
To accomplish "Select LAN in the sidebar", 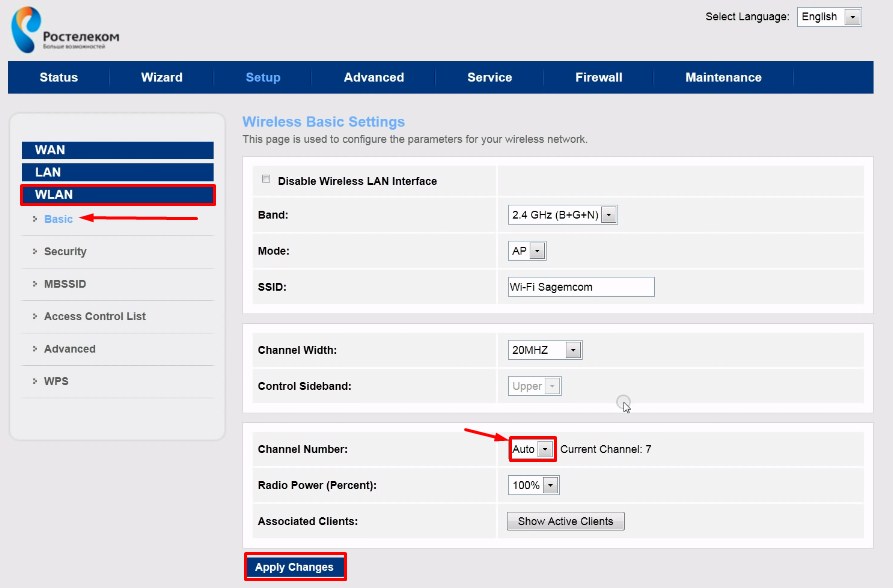I will click(x=118, y=172).
